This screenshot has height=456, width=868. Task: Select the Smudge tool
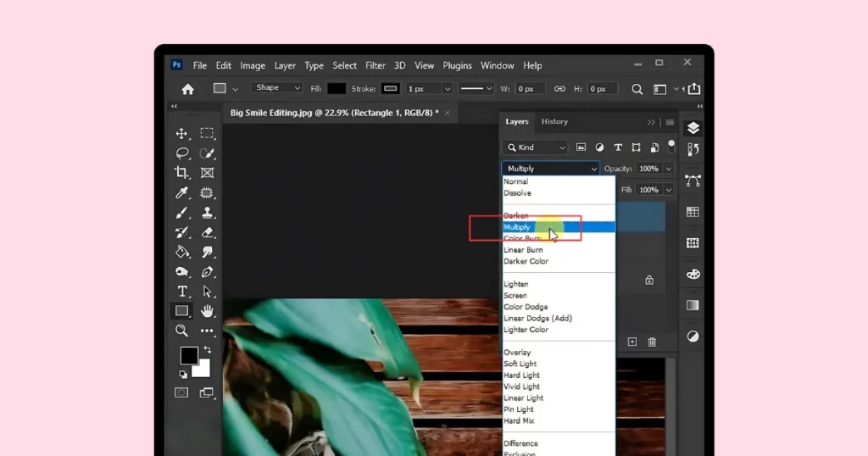[207, 252]
